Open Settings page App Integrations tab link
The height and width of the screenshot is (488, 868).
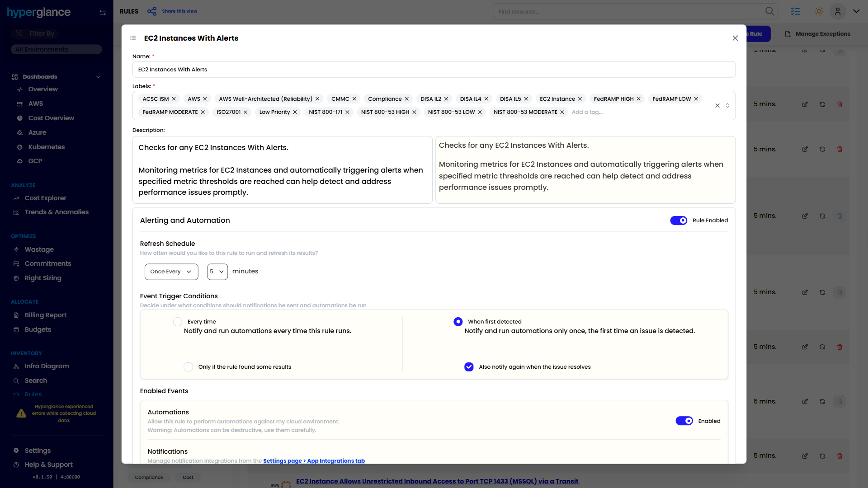coord(314,460)
